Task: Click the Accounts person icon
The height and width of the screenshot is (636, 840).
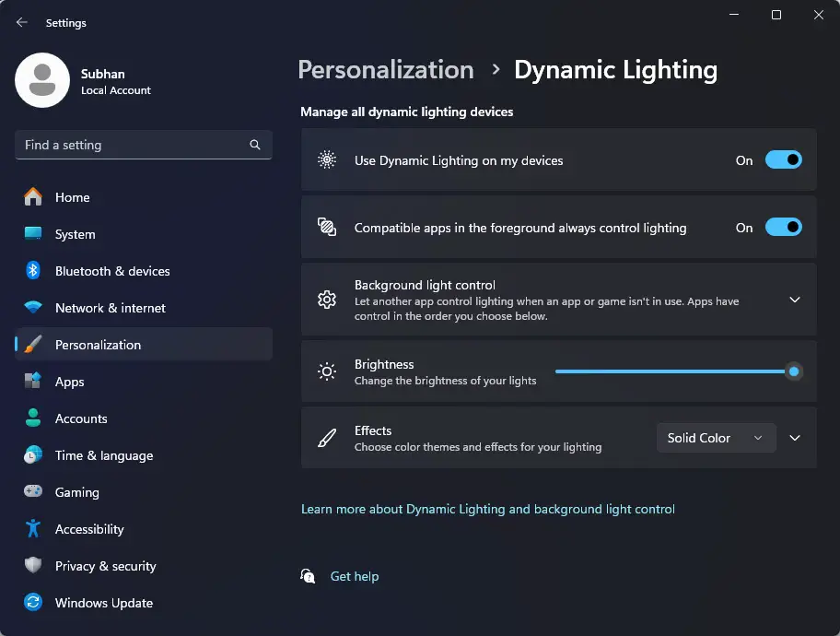Action: coord(33,418)
